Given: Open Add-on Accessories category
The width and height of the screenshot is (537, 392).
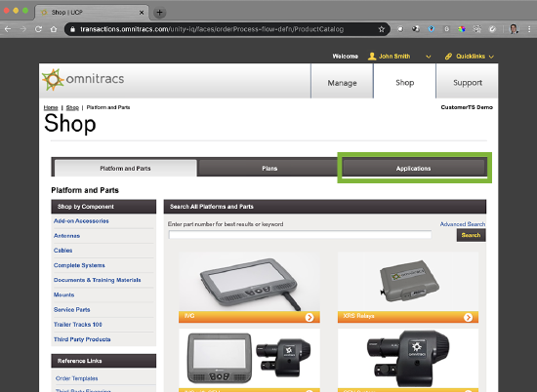Looking at the screenshot, I should coord(81,221).
